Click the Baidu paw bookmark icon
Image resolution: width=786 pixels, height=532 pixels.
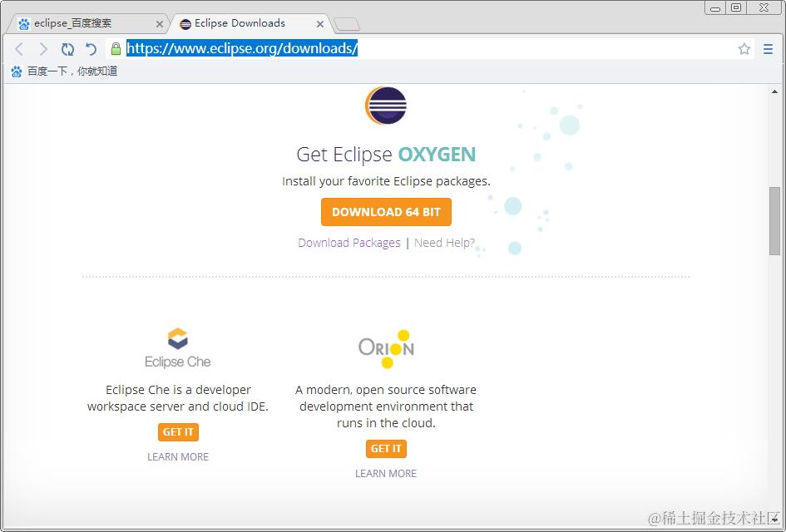[x=17, y=71]
